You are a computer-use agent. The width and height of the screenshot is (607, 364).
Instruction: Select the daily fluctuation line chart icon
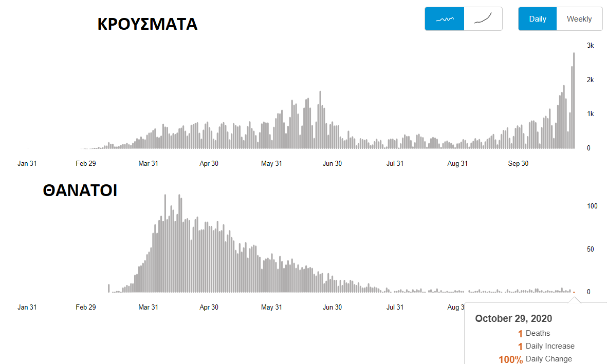pos(445,19)
